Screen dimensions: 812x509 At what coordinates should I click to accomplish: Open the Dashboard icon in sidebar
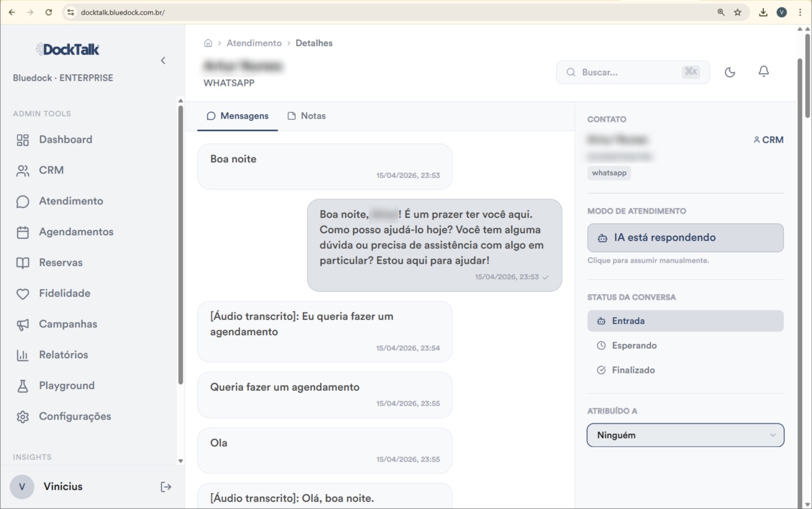pyautogui.click(x=23, y=140)
